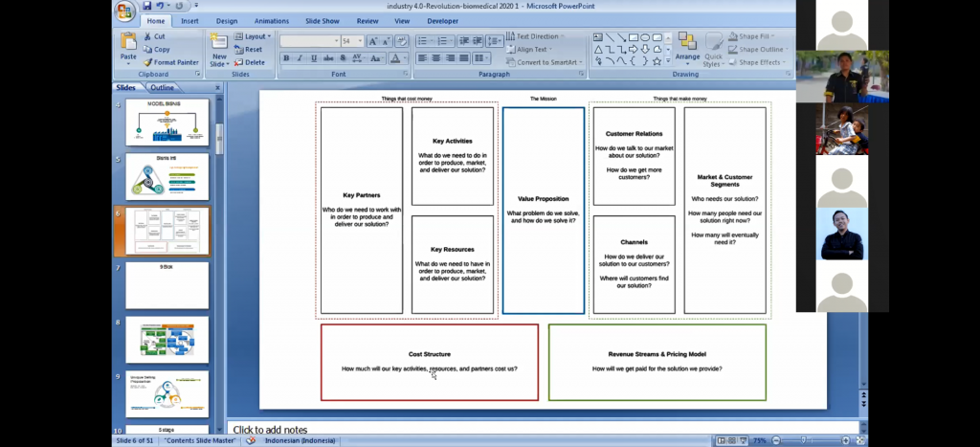Click the Paste clipboard icon

tap(128, 43)
